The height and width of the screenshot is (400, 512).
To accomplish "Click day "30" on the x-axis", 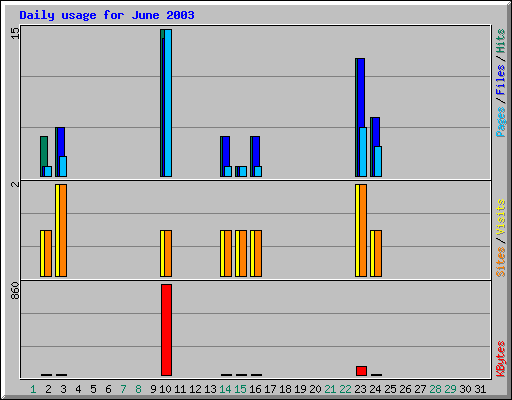I will (x=465, y=389).
